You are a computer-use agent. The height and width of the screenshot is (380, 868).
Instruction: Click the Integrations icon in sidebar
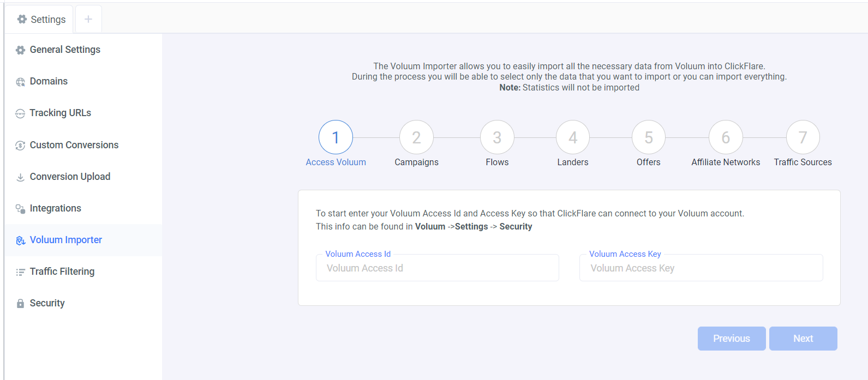point(20,209)
